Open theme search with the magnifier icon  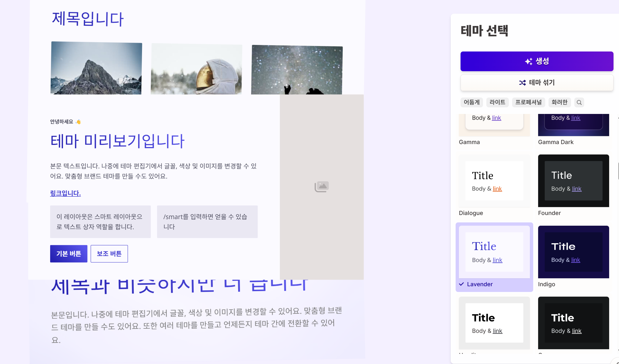579,102
